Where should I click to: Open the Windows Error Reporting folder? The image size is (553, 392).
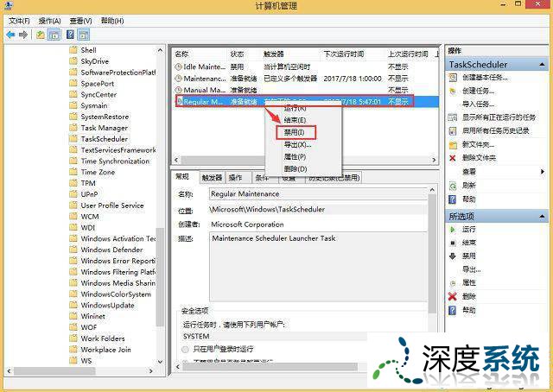(x=113, y=261)
